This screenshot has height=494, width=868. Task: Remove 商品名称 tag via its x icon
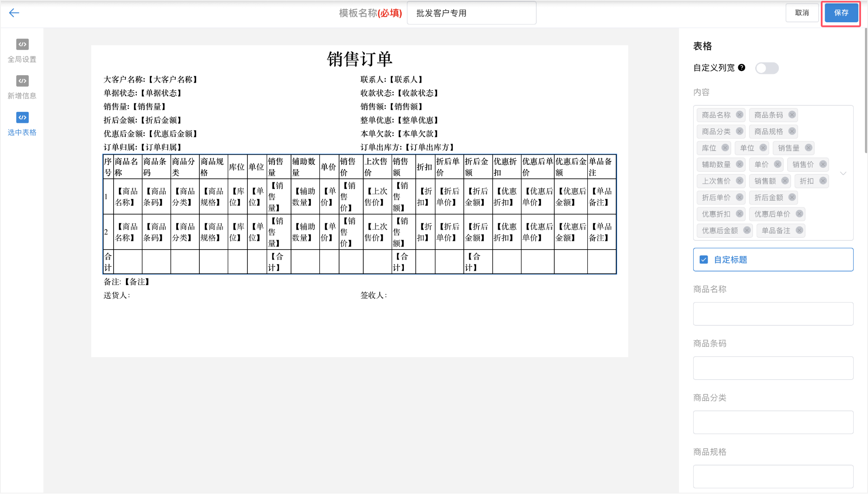(x=740, y=115)
